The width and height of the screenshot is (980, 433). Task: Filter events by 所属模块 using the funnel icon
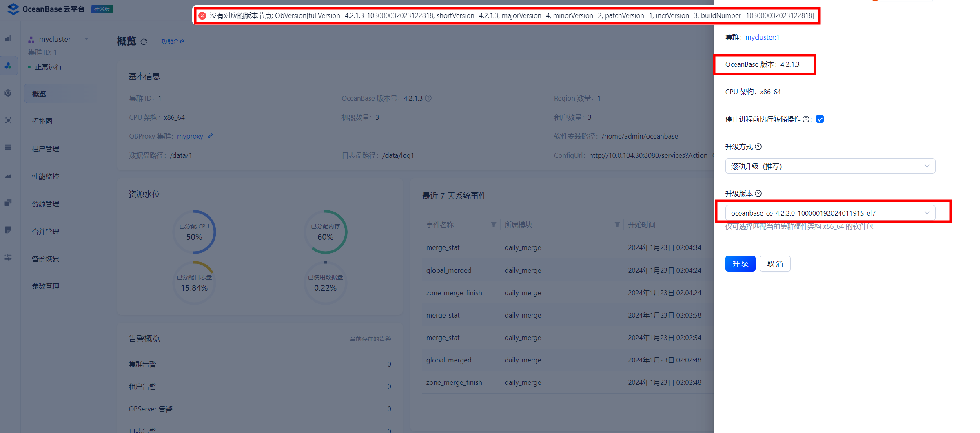click(x=617, y=225)
